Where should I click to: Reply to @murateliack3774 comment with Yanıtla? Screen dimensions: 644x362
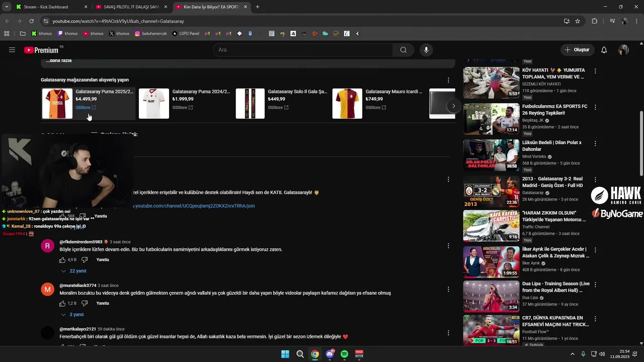click(103, 303)
